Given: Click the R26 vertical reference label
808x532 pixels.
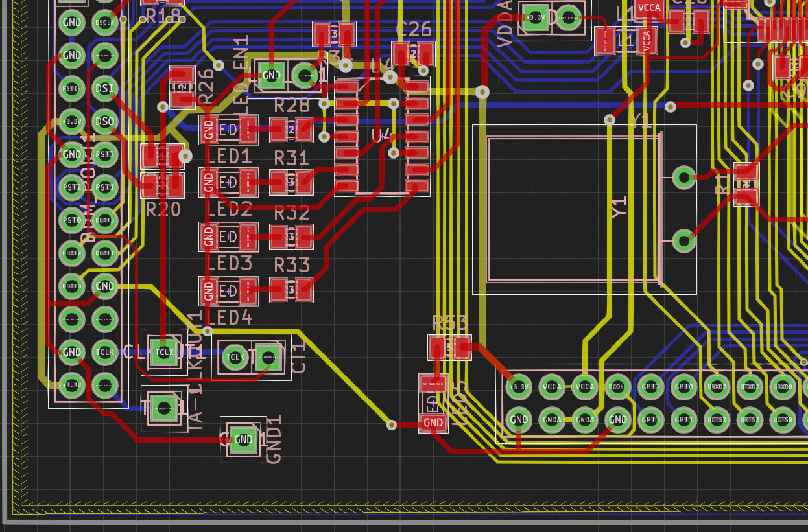Looking at the screenshot, I should pyautogui.click(x=206, y=86).
